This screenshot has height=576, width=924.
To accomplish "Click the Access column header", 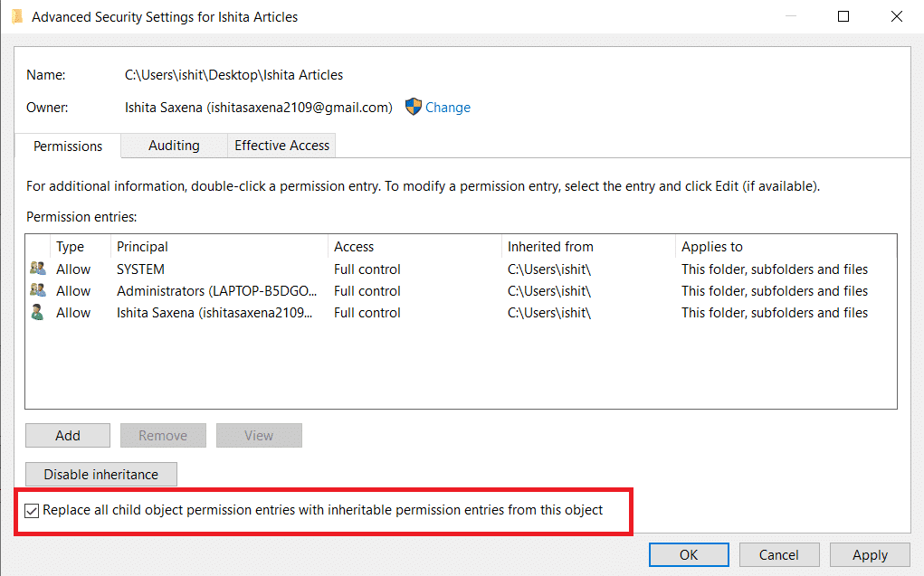I will point(353,246).
